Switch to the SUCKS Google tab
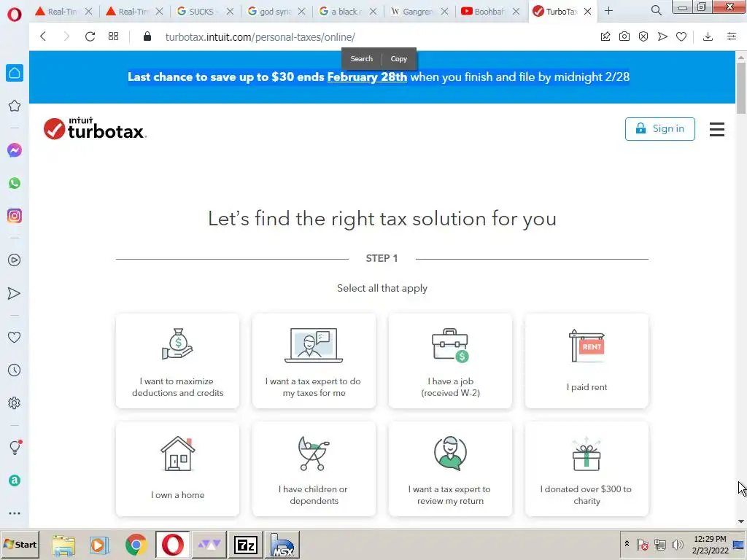747x560 pixels. point(205,12)
